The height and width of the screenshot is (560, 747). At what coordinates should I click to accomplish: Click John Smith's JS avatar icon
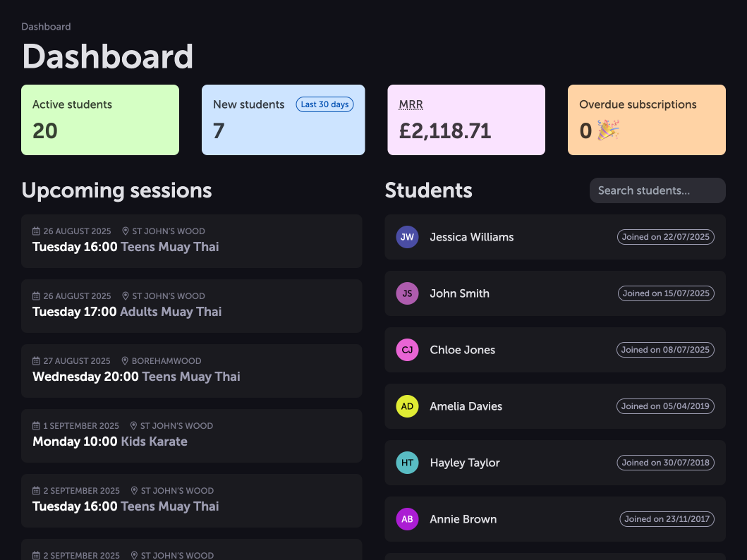407,293
